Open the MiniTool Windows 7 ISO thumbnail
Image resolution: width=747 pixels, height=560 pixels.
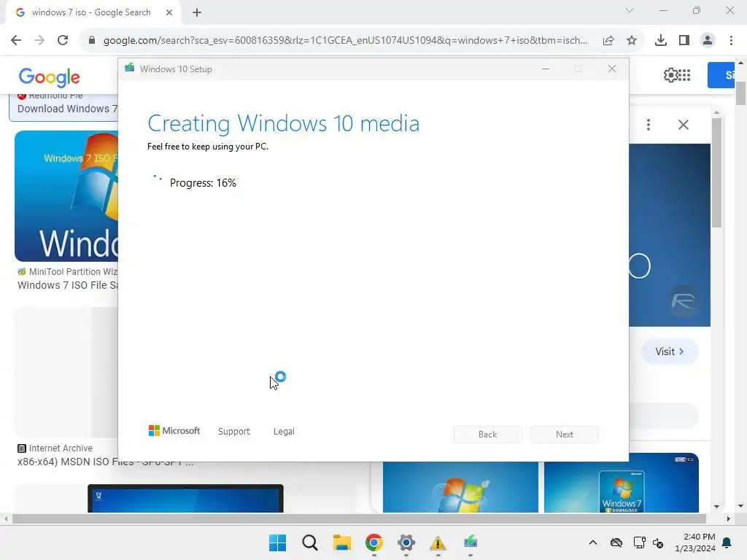click(66, 196)
